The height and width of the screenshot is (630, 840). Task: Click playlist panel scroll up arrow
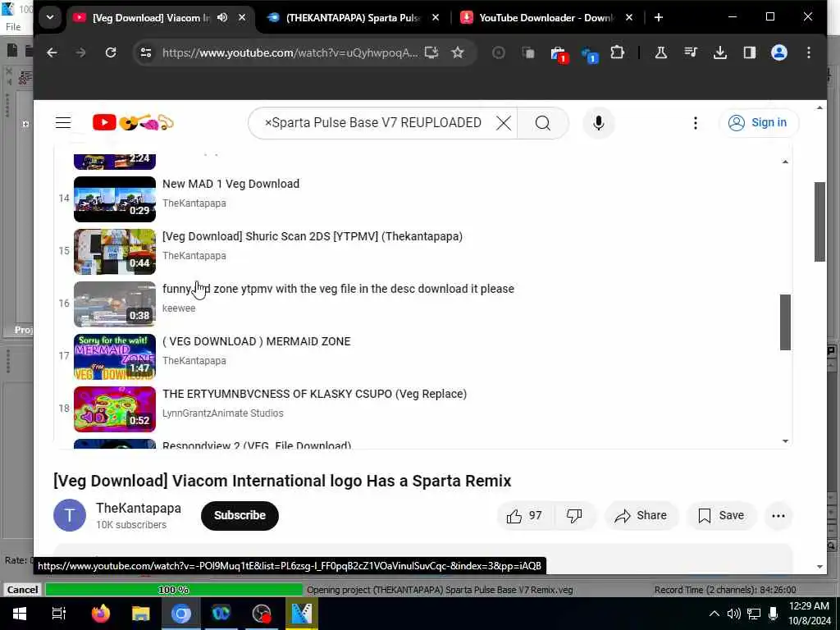pyautogui.click(x=785, y=162)
